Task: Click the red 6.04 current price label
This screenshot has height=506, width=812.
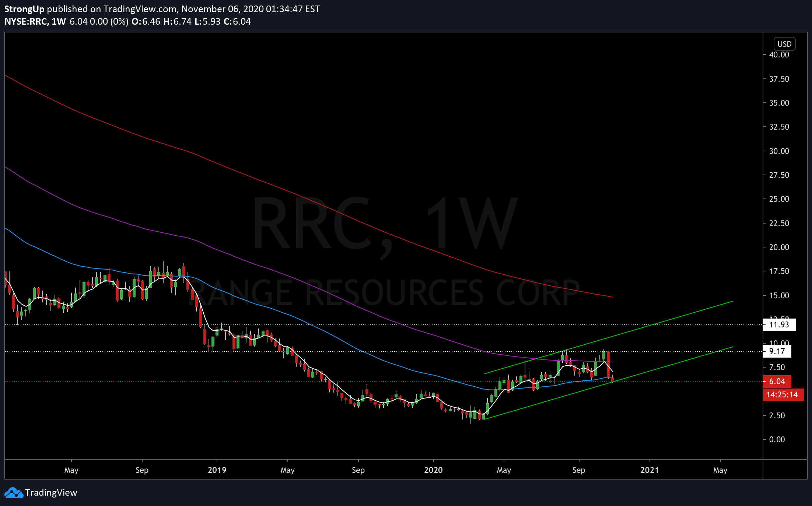Action: [x=777, y=382]
